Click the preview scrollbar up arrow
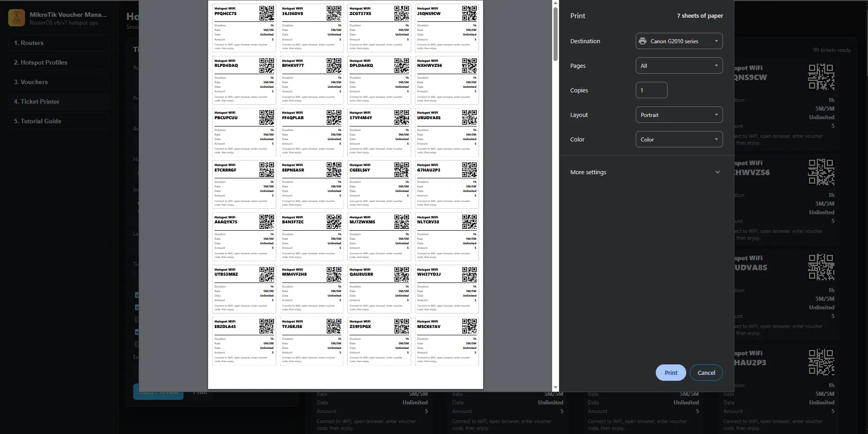This screenshot has height=434, width=868. [555, 3]
